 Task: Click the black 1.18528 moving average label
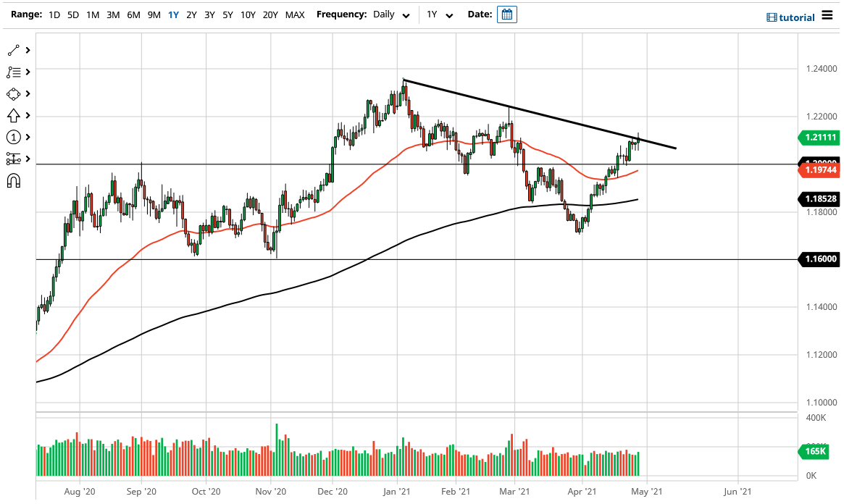click(819, 198)
